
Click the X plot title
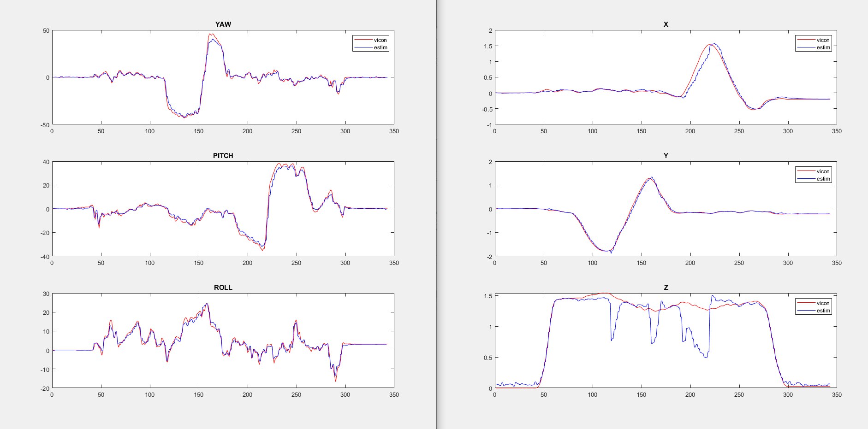click(x=666, y=24)
